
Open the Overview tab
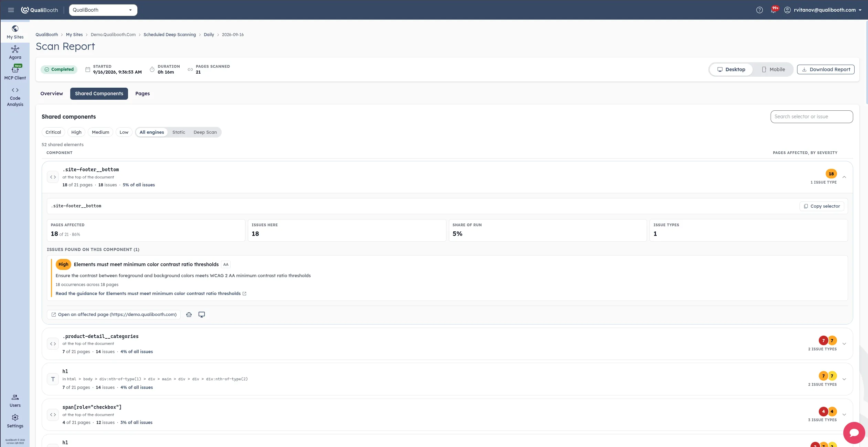(52, 94)
